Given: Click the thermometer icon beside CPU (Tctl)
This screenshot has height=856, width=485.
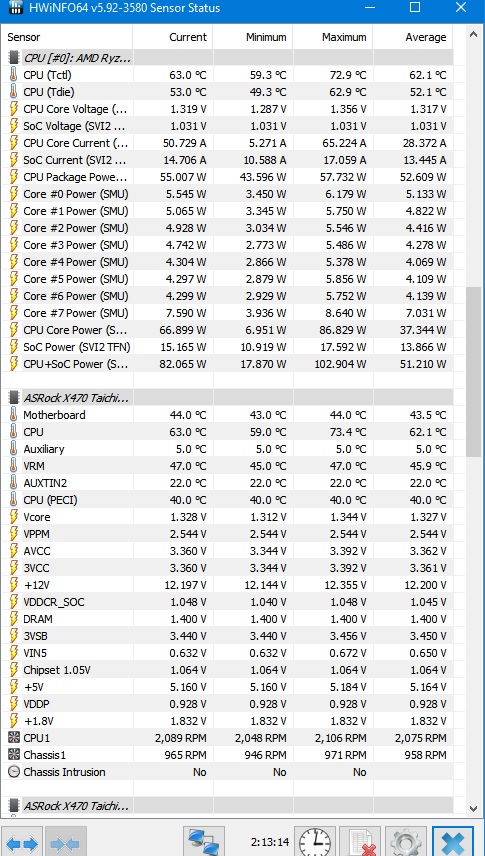Looking at the screenshot, I should 14,75.
